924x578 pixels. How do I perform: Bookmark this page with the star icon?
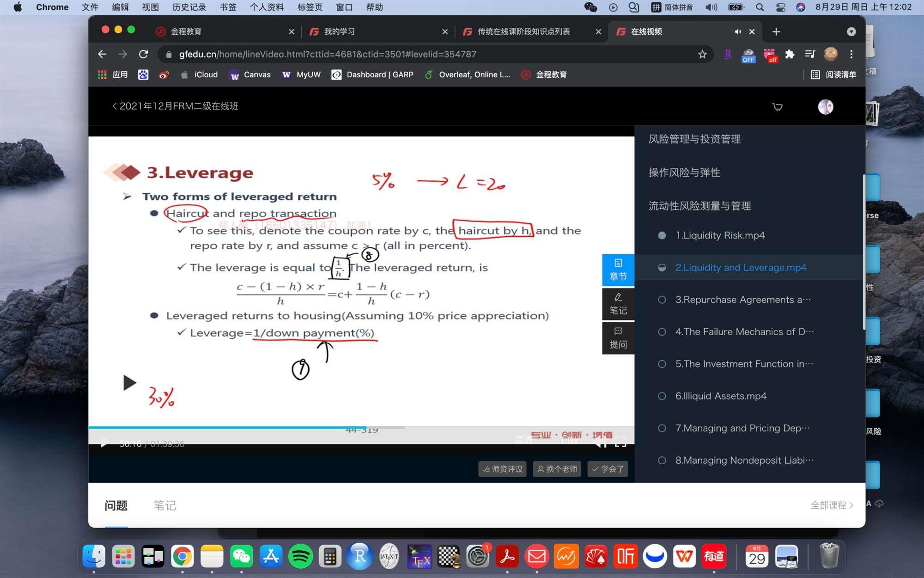click(702, 54)
